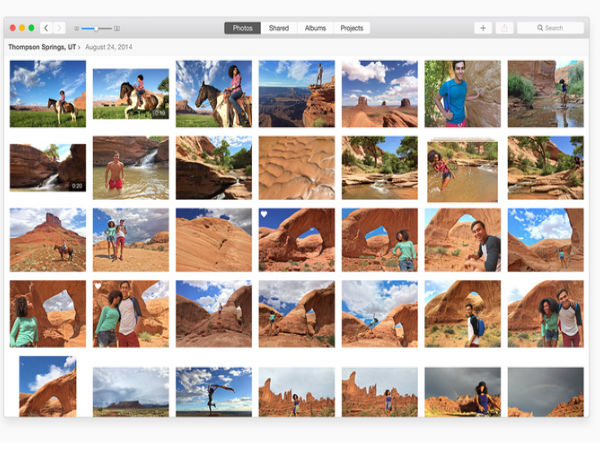600x450 pixels.
Task: Select shirtless man in red shorts photo
Action: [130, 168]
